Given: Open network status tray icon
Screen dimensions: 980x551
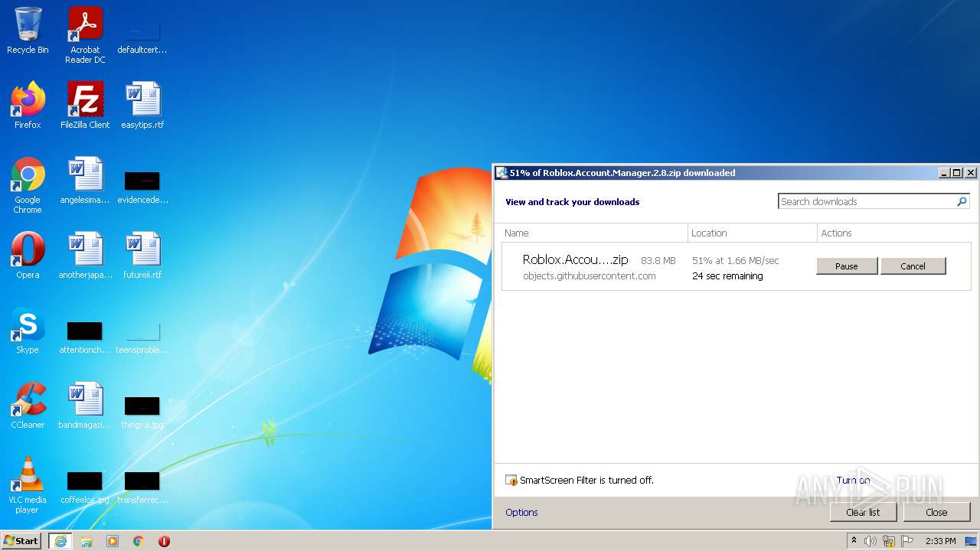Looking at the screenshot, I should pos(889,541).
